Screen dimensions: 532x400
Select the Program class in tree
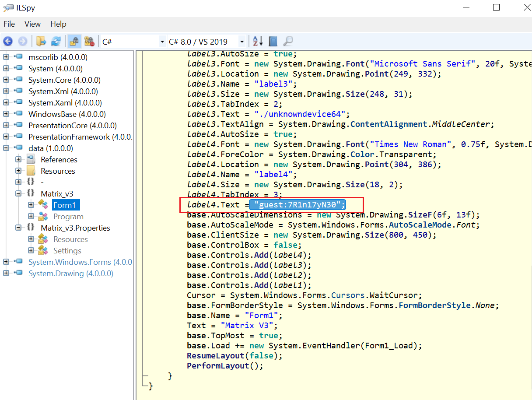[68, 217]
